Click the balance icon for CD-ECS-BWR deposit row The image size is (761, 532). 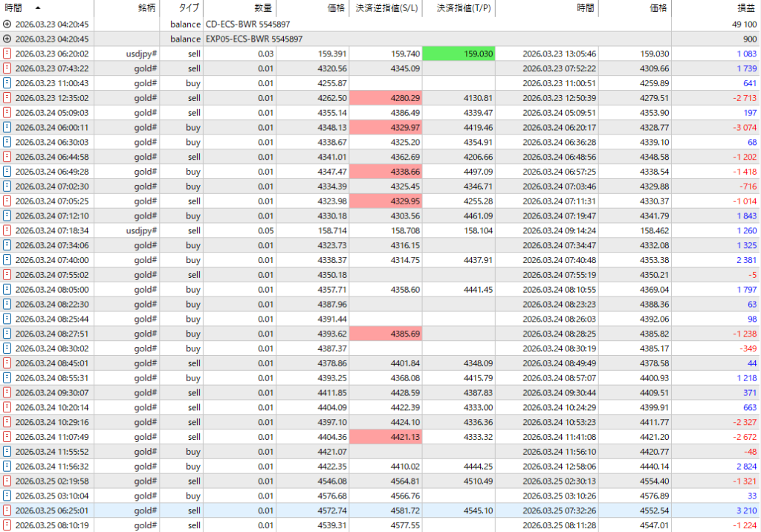pos(7,25)
